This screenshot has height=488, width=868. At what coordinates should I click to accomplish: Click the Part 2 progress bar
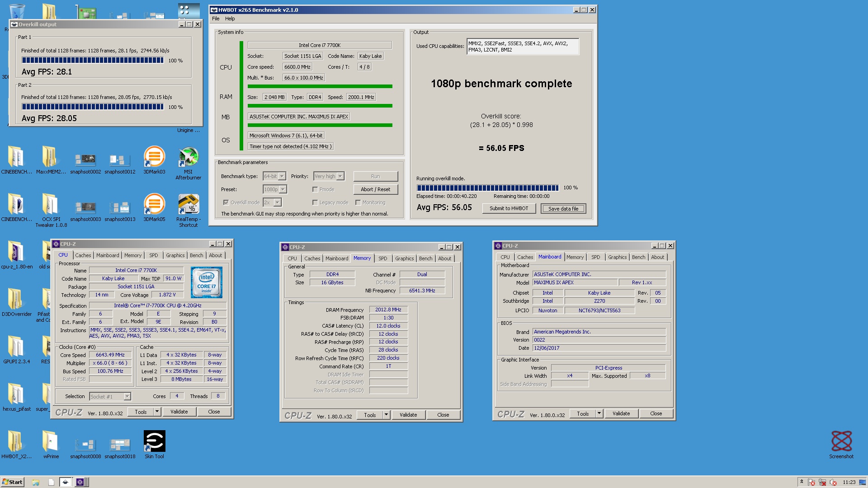click(93, 107)
